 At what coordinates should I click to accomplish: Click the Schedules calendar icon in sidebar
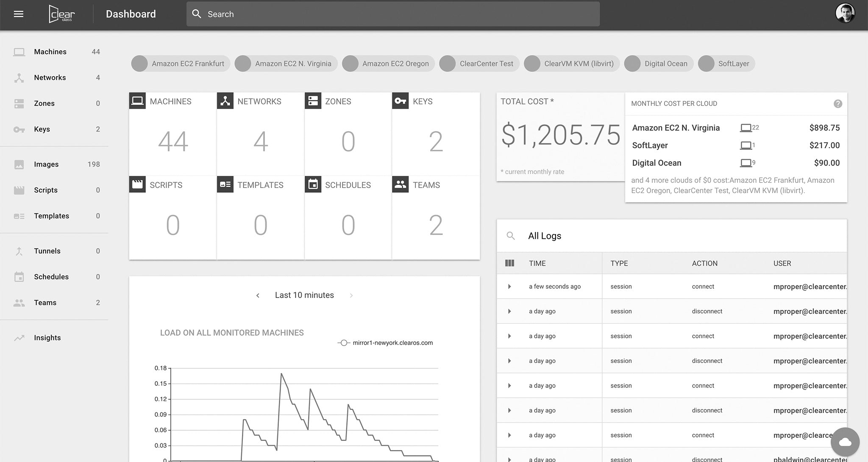(x=19, y=277)
